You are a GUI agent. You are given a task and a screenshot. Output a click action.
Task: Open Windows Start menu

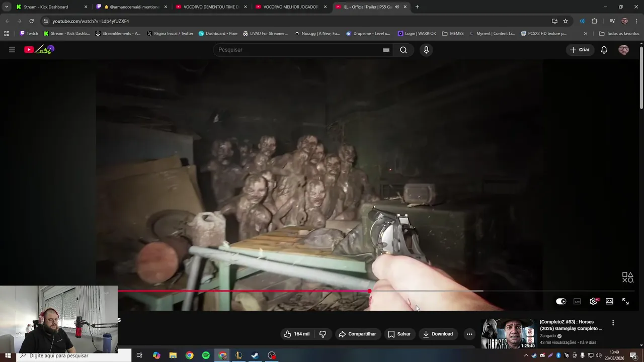click(x=8, y=355)
